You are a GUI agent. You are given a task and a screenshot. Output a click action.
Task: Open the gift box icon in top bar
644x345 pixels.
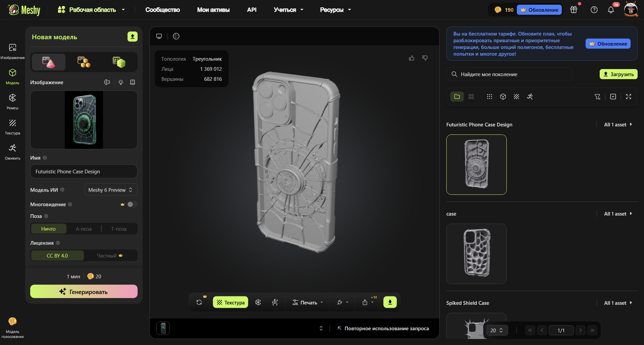574,10
